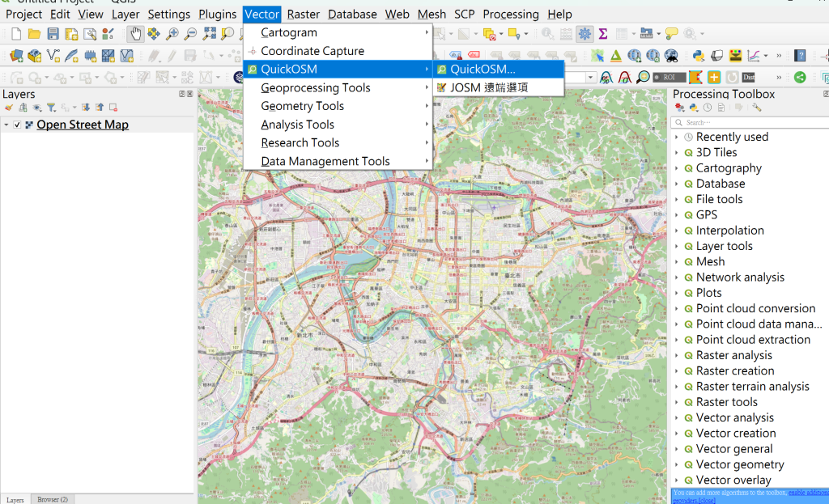Switch to the Browser (2) tab

53,499
